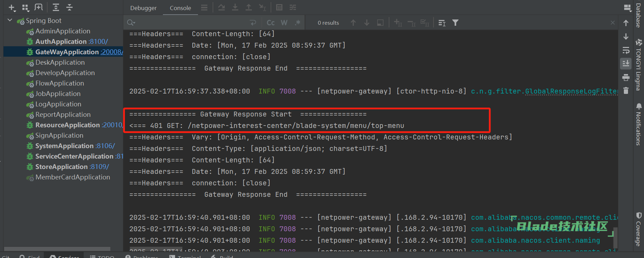This screenshot has width=644, height=258.
Task: Select SignApplication in services tree
Action: point(59,135)
